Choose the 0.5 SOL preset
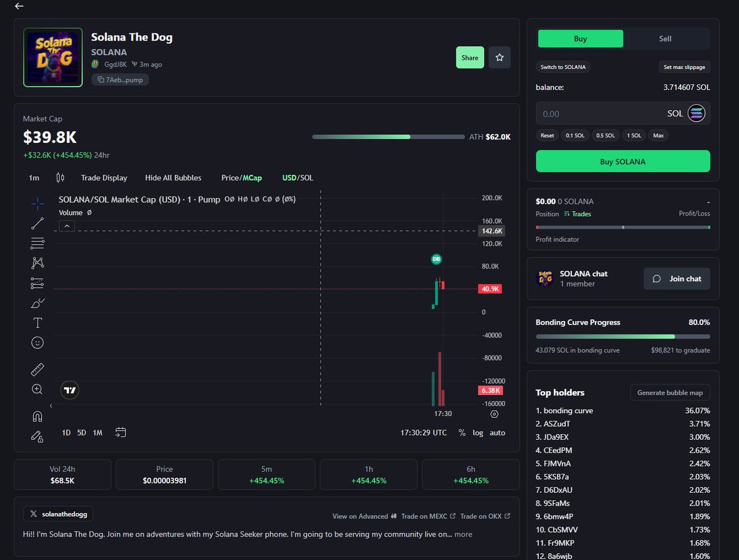The width and height of the screenshot is (739, 560). click(x=605, y=136)
